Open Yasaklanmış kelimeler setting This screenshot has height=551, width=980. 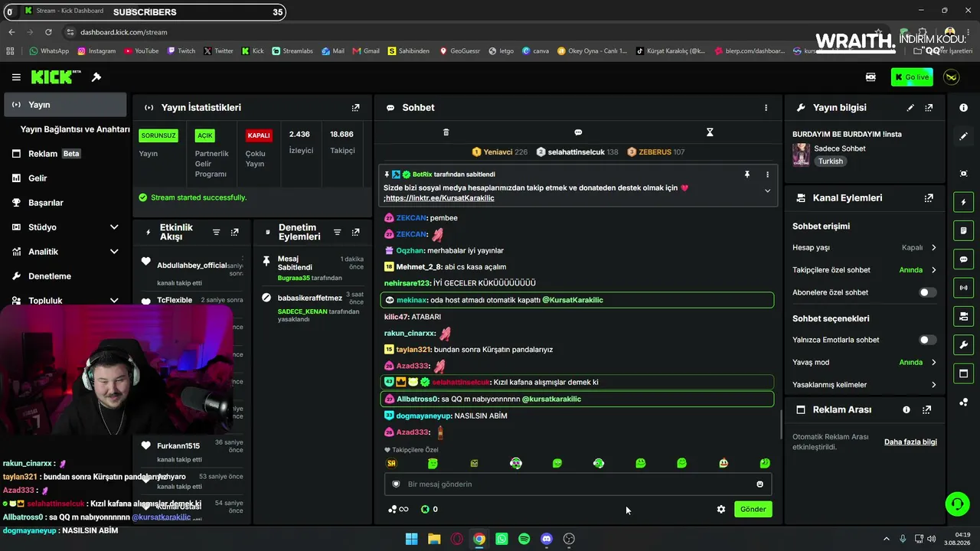click(x=864, y=385)
